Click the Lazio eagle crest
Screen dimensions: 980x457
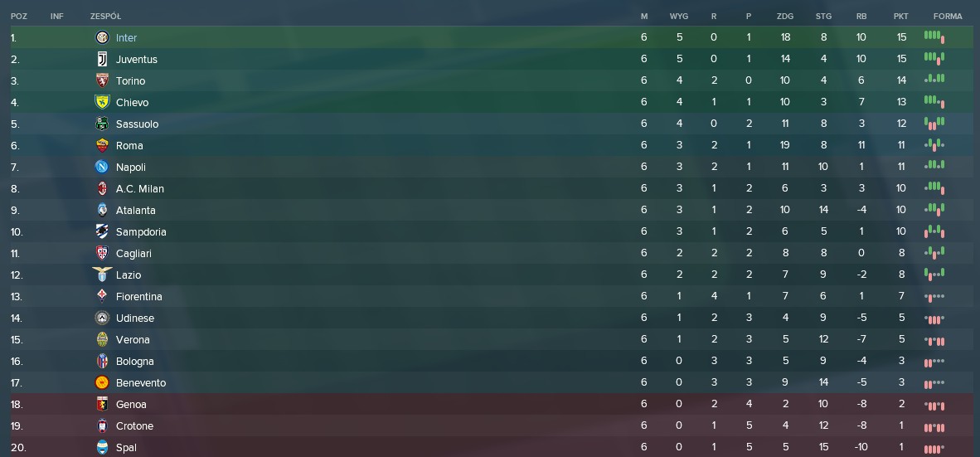[x=102, y=275]
